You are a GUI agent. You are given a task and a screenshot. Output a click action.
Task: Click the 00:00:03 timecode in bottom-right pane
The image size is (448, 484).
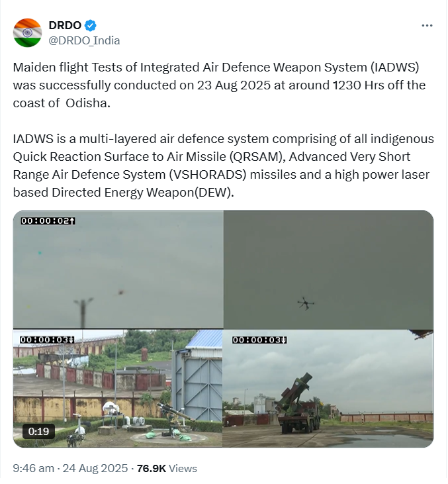260,340
